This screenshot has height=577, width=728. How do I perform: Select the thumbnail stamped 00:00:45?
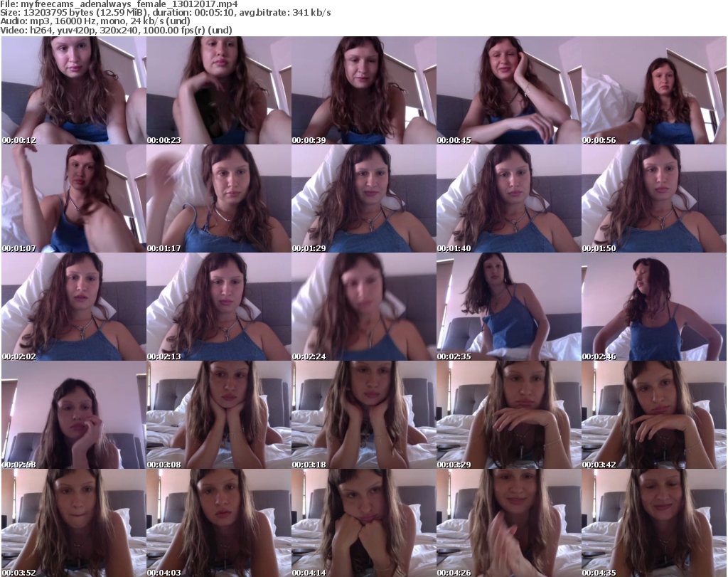click(x=508, y=90)
